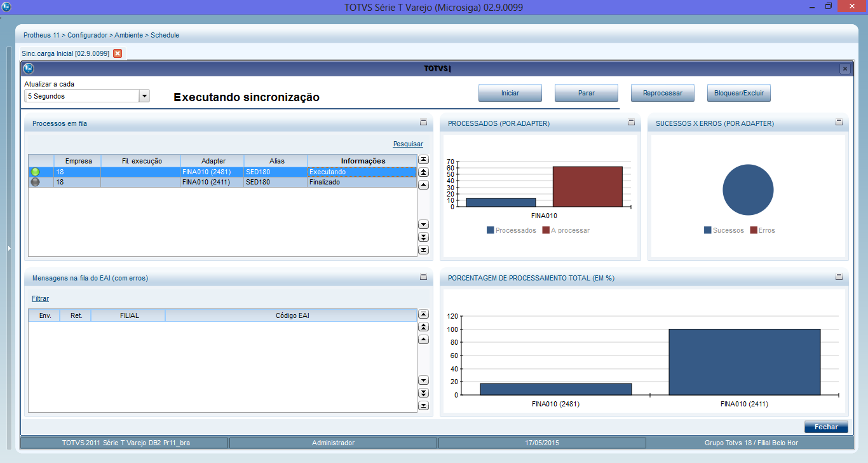Click the Protheus 11 breadcrumb path

[x=41, y=35]
